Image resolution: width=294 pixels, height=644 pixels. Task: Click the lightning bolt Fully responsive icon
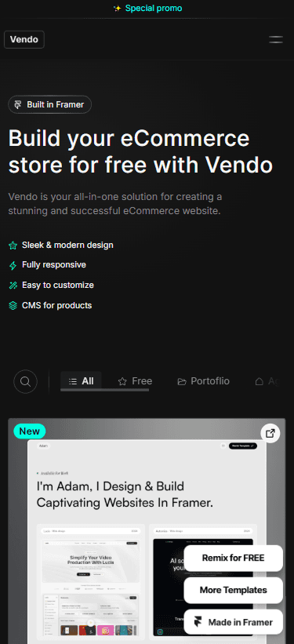pyautogui.click(x=13, y=265)
